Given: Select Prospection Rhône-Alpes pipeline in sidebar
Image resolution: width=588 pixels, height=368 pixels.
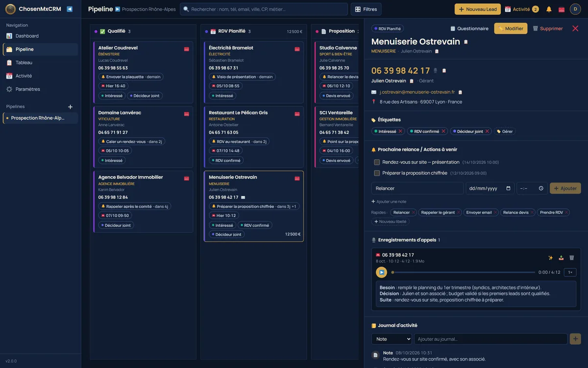Looking at the screenshot, I should (40, 118).
